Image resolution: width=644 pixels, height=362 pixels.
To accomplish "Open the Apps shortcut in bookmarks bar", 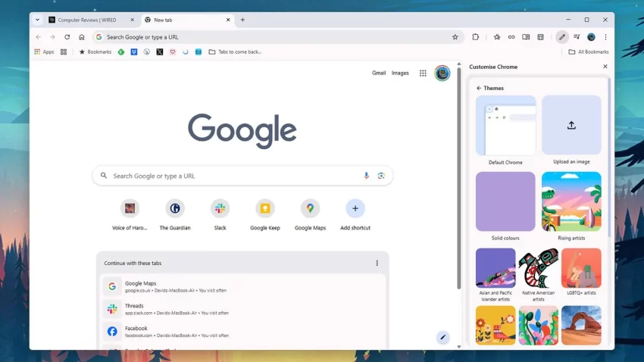I will pyautogui.click(x=45, y=51).
